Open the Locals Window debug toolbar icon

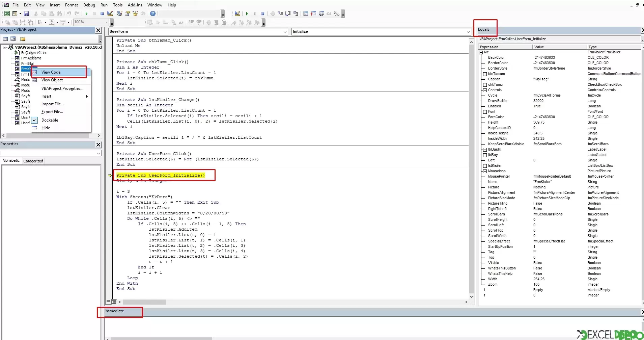pyautogui.click(x=306, y=14)
